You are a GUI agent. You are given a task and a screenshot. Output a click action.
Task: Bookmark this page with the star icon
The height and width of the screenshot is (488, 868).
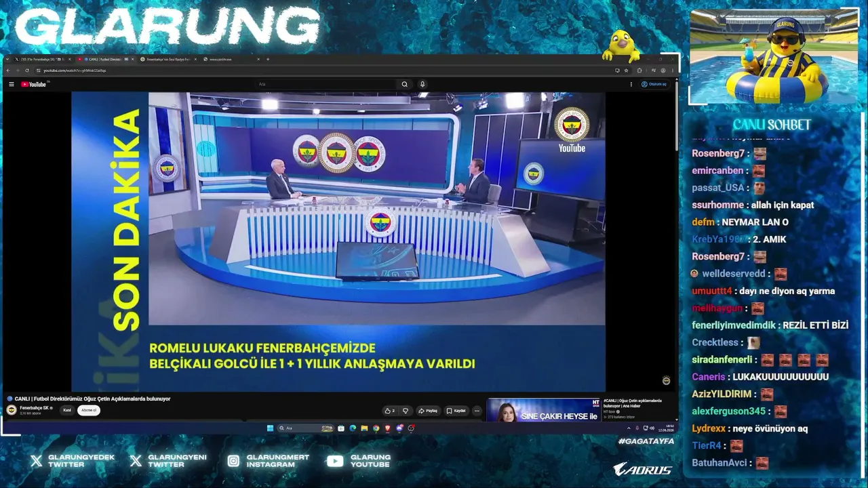626,70
